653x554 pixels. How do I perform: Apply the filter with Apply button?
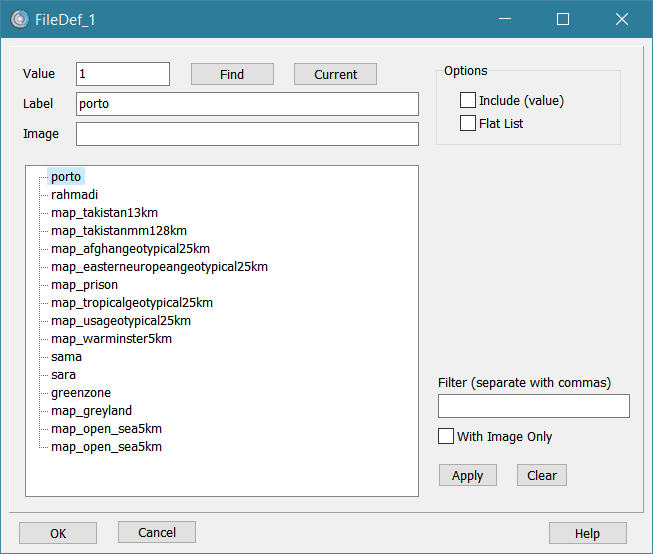[x=467, y=475]
